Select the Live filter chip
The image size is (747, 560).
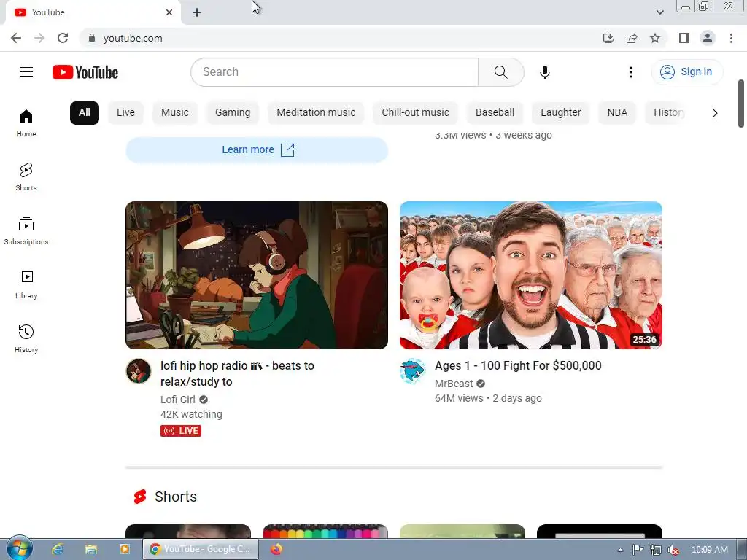pyautogui.click(x=125, y=113)
